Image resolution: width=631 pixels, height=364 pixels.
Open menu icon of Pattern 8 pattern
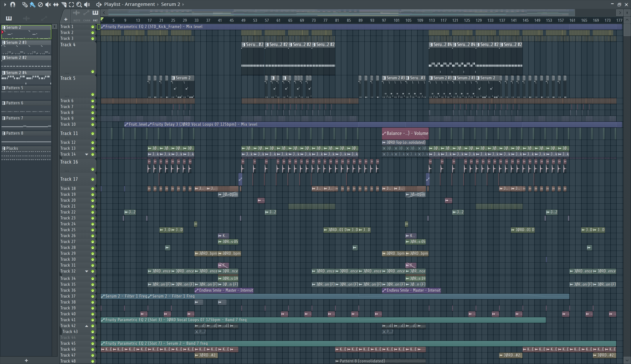coord(4,133)
